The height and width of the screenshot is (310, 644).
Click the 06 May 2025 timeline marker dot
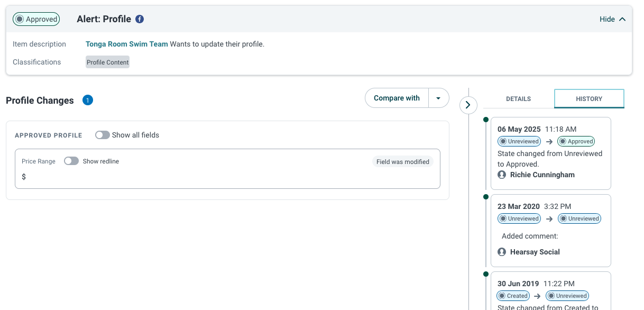point(486,120)
